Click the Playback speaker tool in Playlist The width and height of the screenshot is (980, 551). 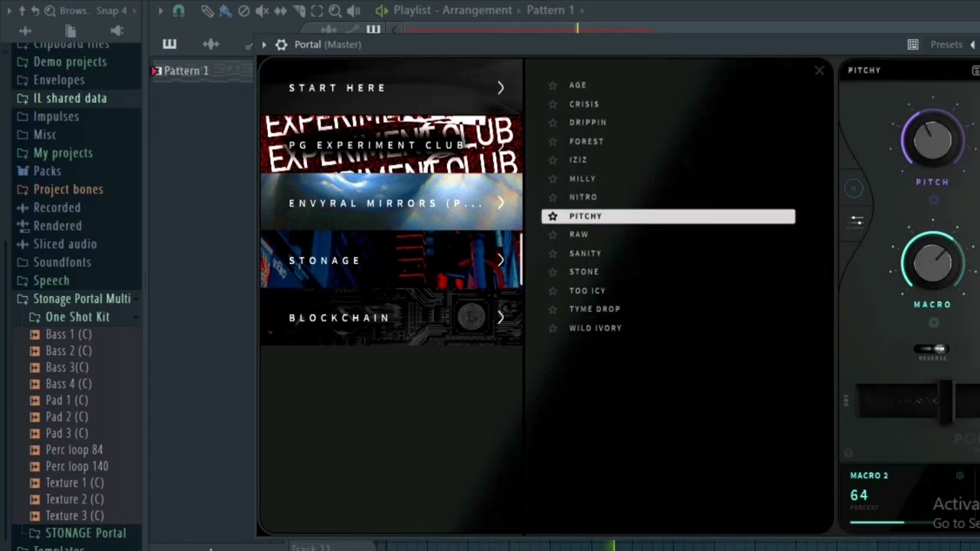pyautogui.click(x=354, y=11)
